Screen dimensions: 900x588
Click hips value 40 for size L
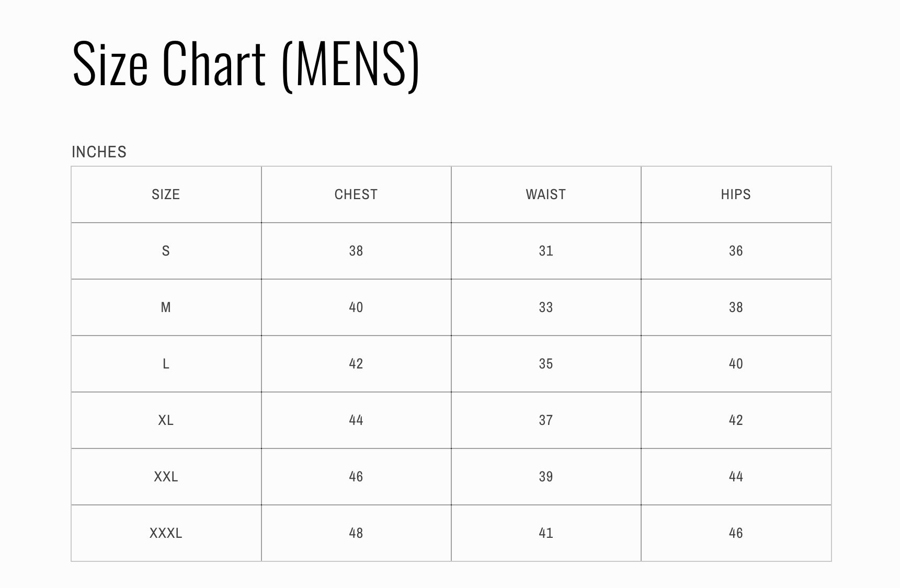pyautogui.click(x=735, y=364)
